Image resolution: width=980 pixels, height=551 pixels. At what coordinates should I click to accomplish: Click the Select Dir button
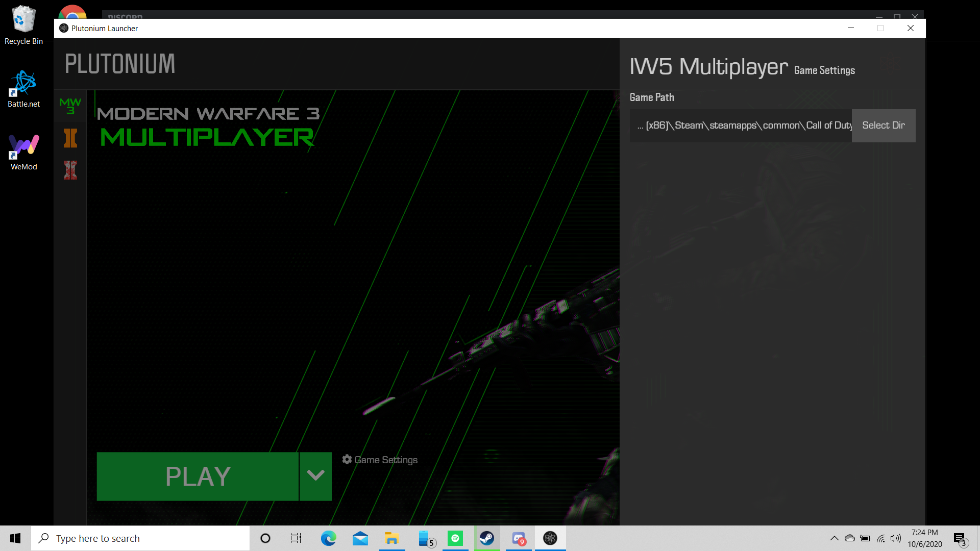pos(884,126)
